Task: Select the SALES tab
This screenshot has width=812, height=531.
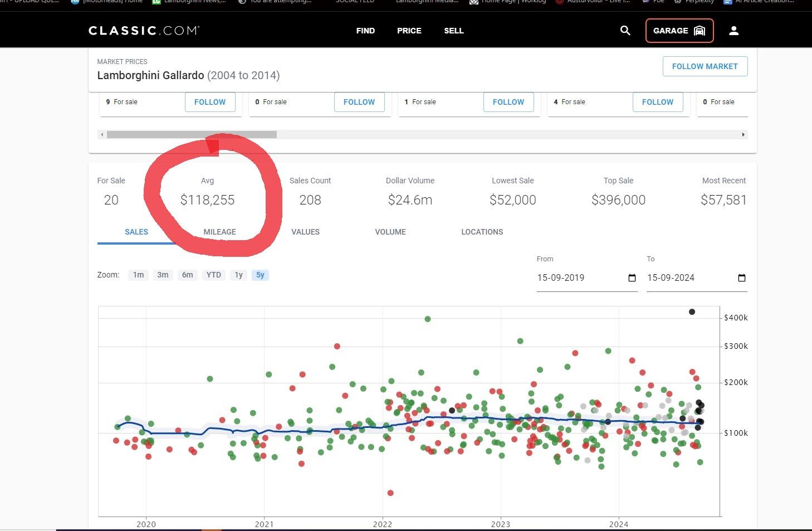Action: (x=136, y=232)
